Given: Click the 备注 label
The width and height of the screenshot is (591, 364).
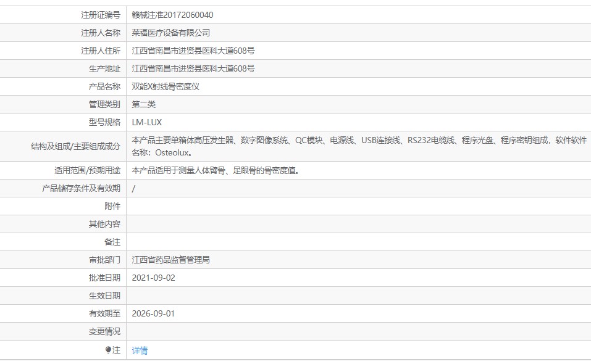Looking at the screenshot, I should 112,242.
